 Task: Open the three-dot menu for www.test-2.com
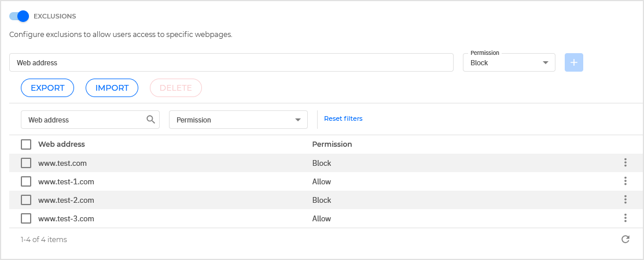click(x=625, y=200)
